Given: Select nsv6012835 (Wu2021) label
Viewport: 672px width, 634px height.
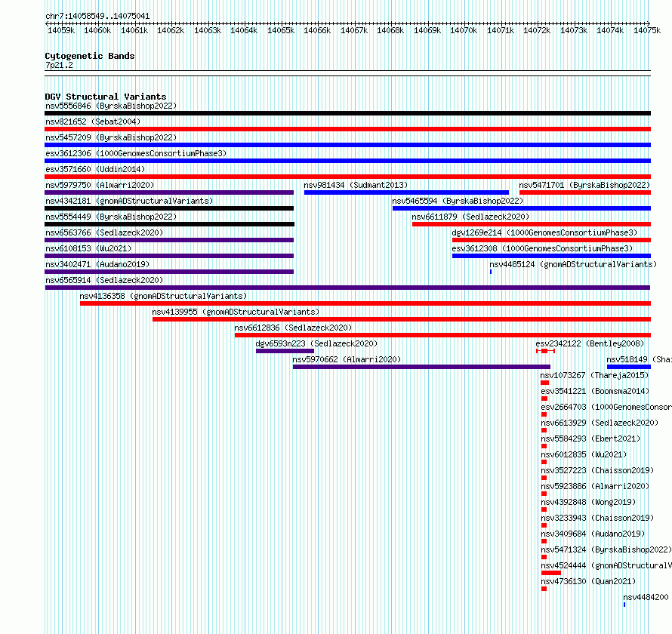Looking at the screenshot, I should pyautogui.click(x=584, y=454).
